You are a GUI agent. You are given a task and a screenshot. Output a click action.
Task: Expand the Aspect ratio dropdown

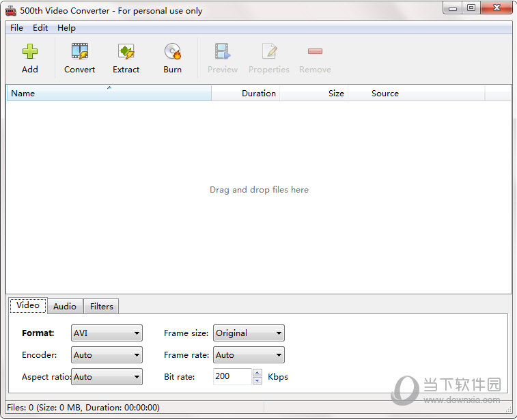pyautogui.click(x=107, y=377)
